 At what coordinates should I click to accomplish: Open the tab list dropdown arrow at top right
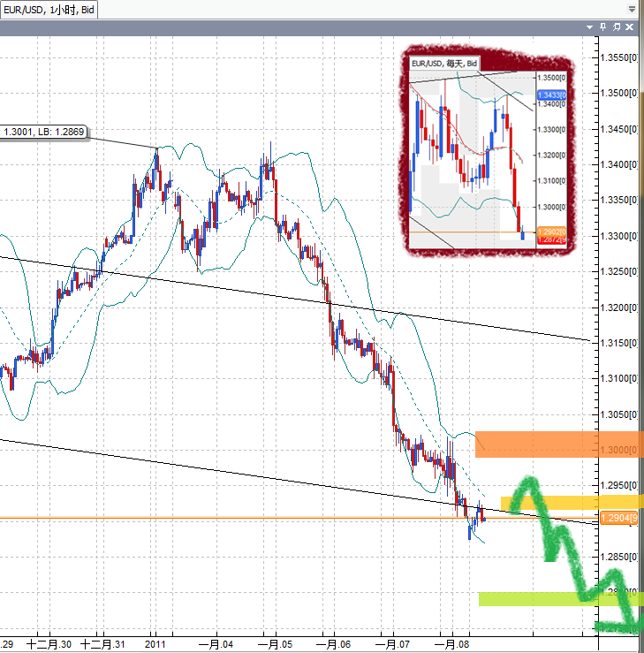(632, 9)
